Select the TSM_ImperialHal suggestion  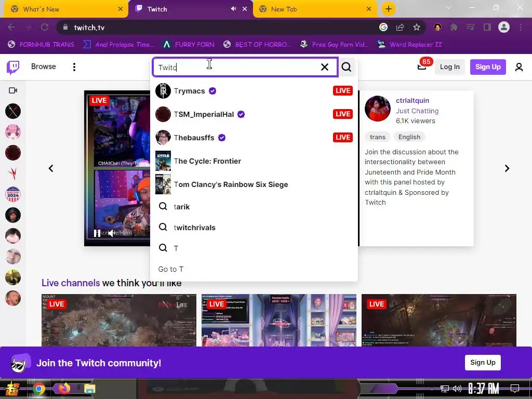254,114
